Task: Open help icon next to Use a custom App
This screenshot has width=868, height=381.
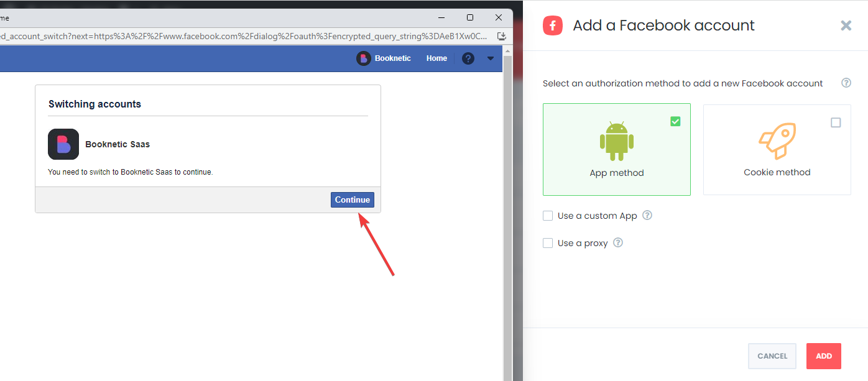Action: 647,215
